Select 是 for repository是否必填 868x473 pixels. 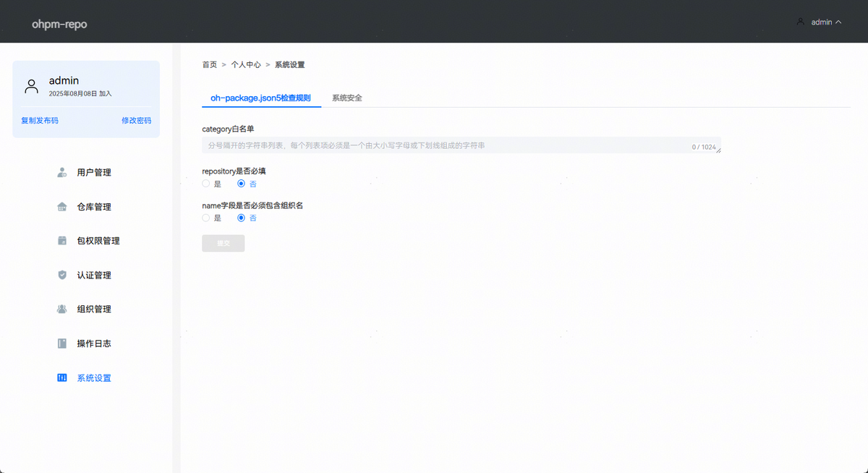click(206, 184)
